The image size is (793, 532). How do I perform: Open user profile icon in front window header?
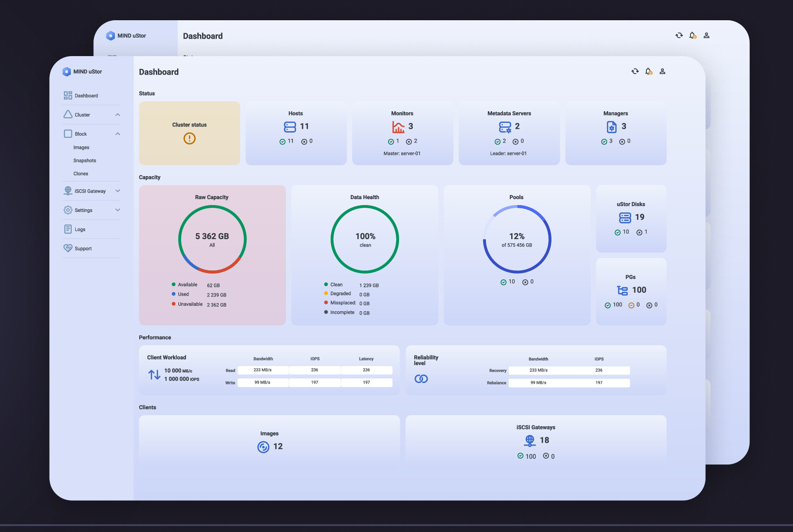(x=662, y=71)
